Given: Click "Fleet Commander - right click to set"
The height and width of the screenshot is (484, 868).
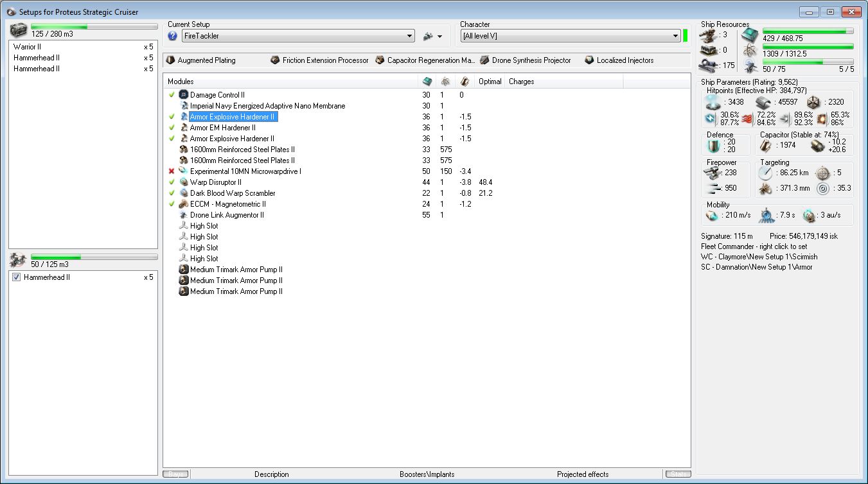Looking at the screenshot, I should point(754,246).
